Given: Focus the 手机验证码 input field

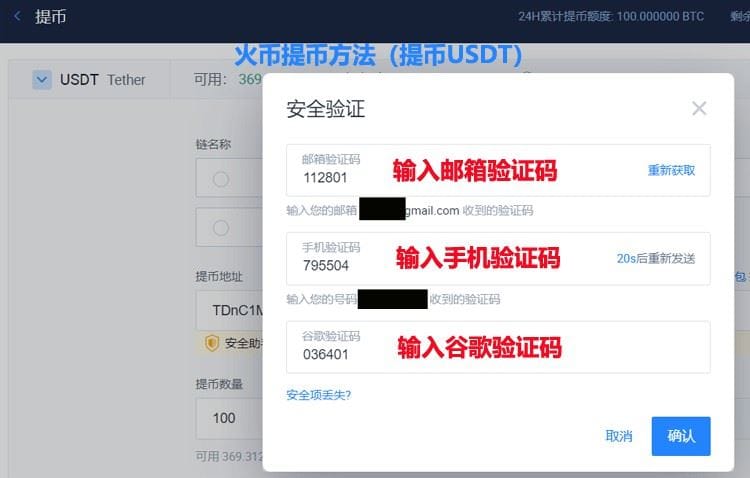Looking at the screenshot, I should click(x=498, y=258).
